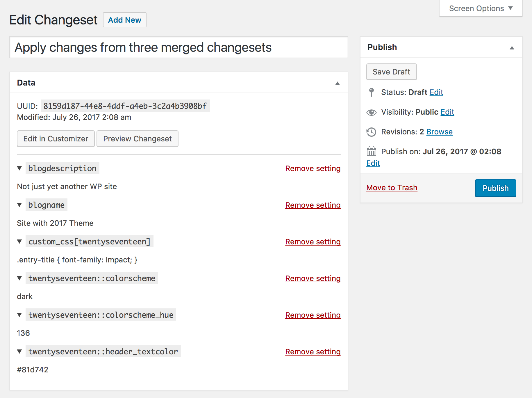Click the '.entry-title { font-family: Impact; }' value
The height and width of the screenshot is (398, 532).
coord(77,260)
